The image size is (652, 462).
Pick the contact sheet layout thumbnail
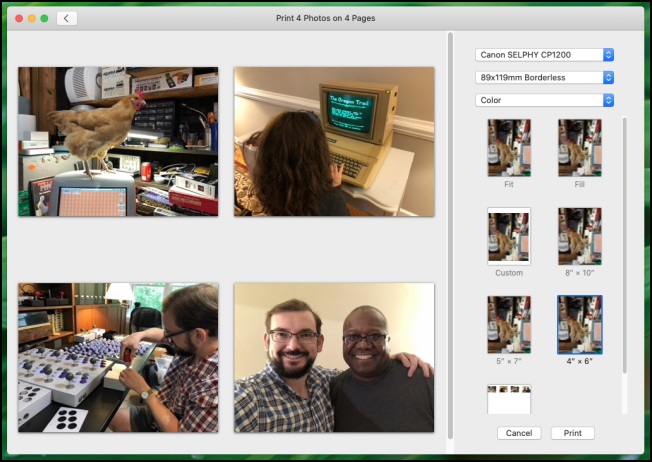click(509, 399)
